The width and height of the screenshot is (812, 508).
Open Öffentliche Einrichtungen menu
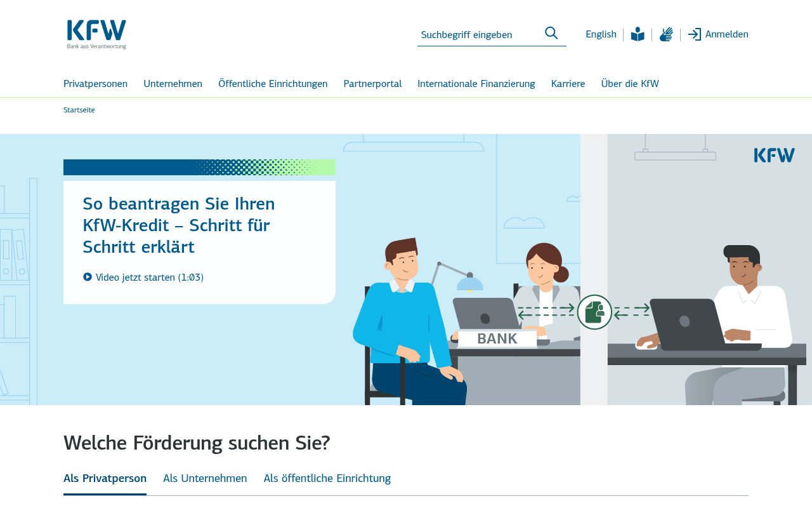[273, 84]
